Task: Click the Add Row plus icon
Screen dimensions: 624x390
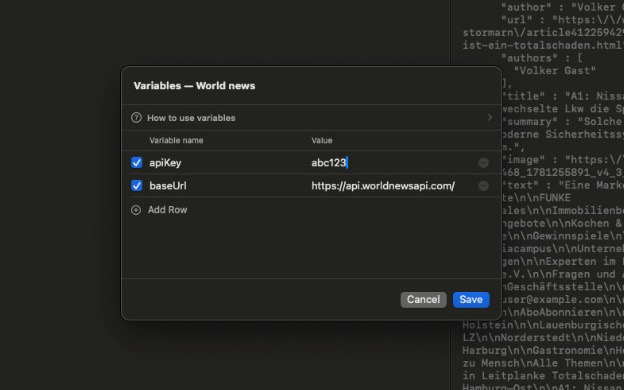Action: 136,210
